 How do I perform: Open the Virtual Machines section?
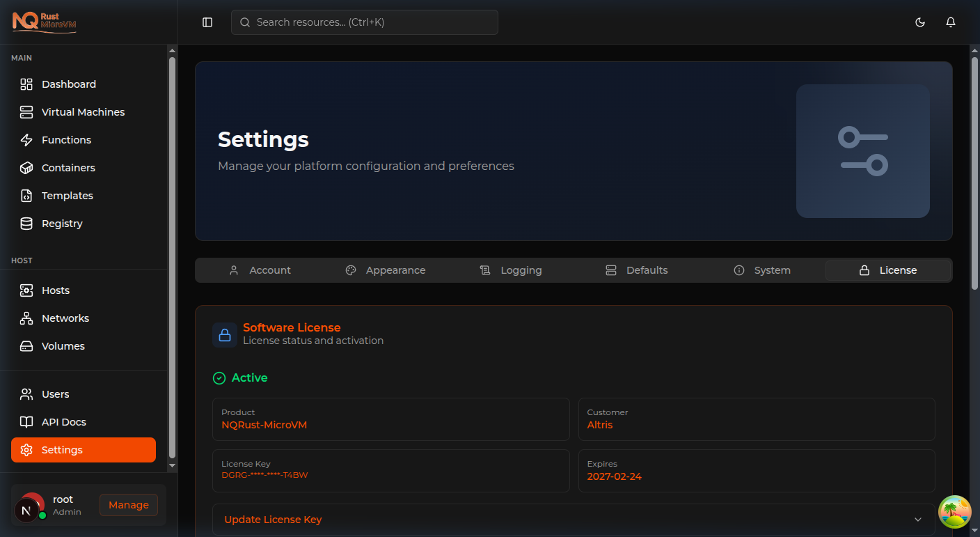(26, 111)
